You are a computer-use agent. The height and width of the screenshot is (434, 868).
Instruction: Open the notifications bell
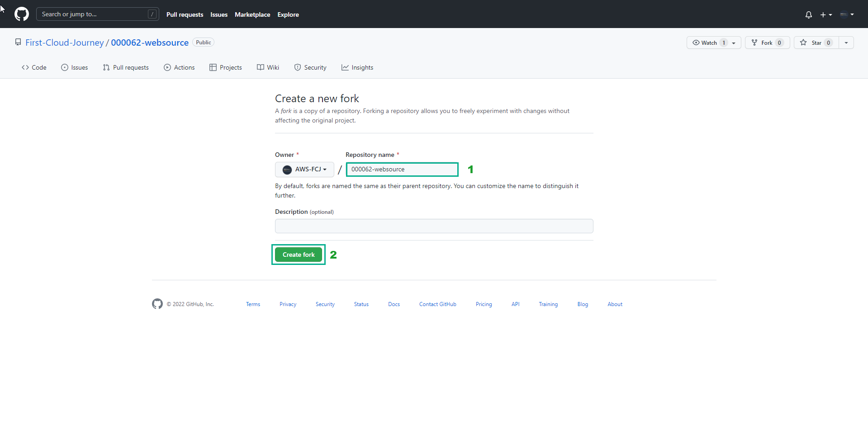tap(809, 14)
